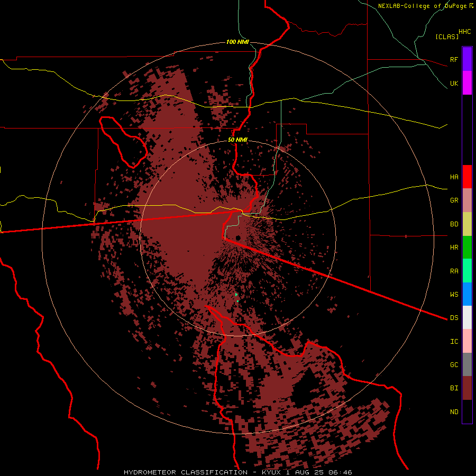
Task: Click the "HA" legend label
Action: (454, 177)
